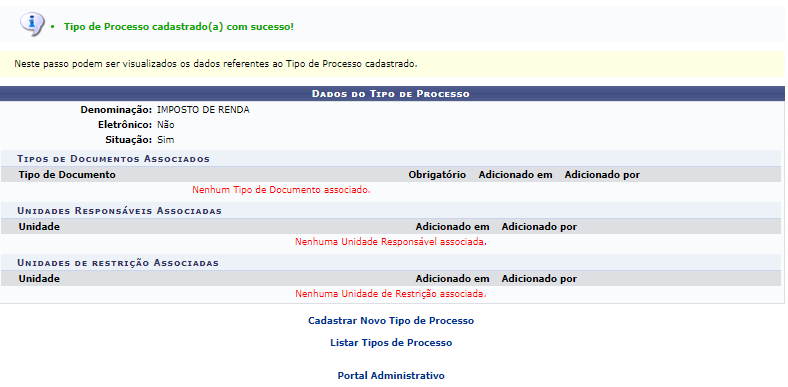
Task: Click 'Unidades Responsáveis Associadas' section title
Action: (120, 211)
